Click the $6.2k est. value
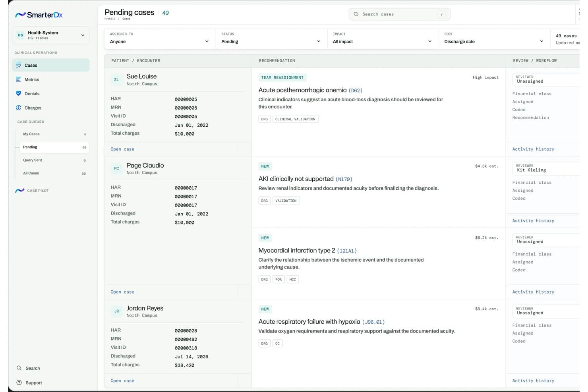Viewport: 588px width, 392px height. coord(487,238)
